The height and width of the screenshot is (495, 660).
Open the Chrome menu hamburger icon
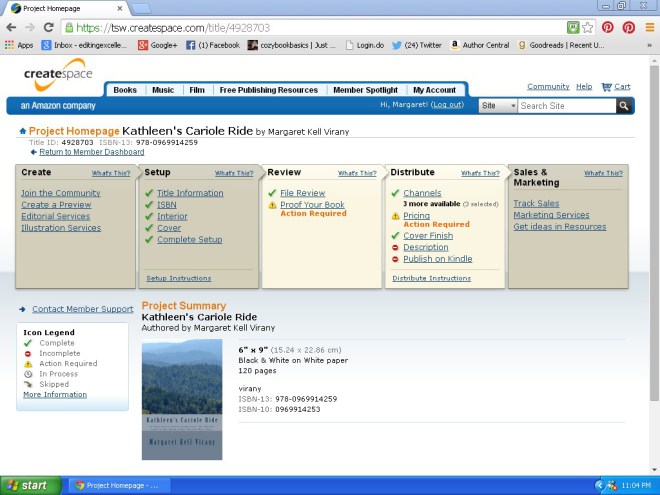[649, 27]
